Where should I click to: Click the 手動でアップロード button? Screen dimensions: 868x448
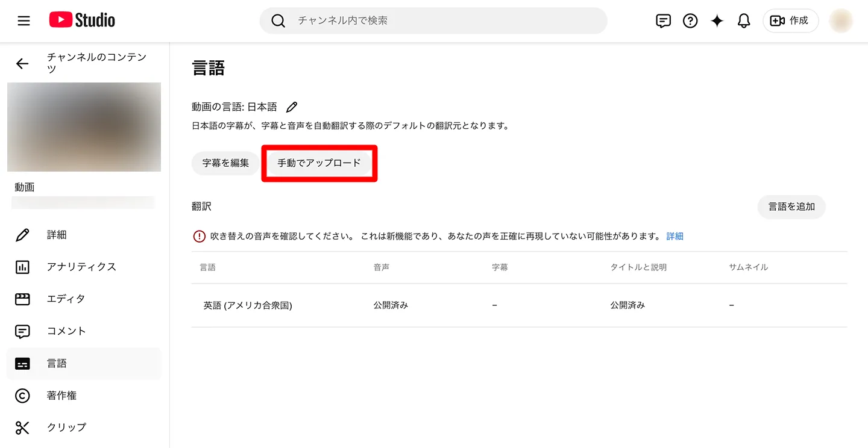tap(319, 163)
